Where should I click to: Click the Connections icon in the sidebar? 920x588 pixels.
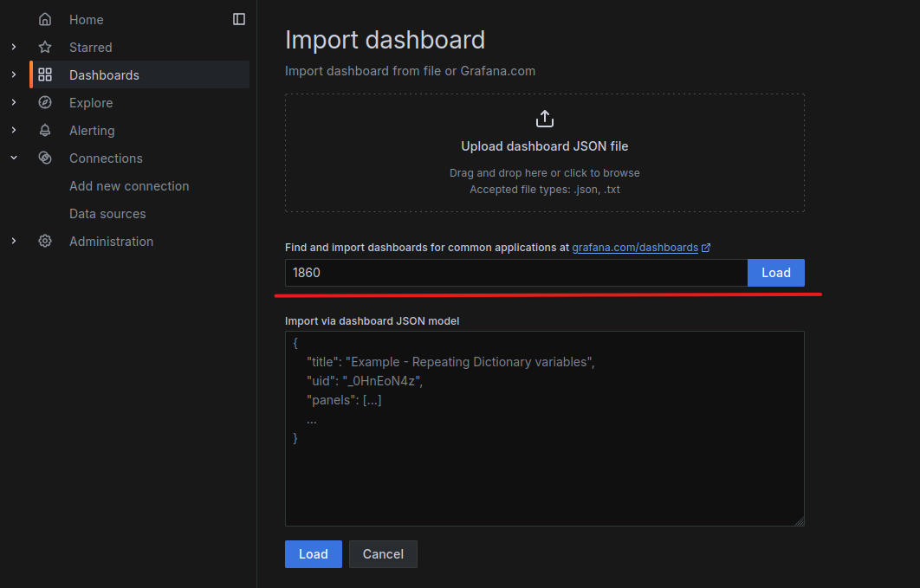click(x=45, y=158)
